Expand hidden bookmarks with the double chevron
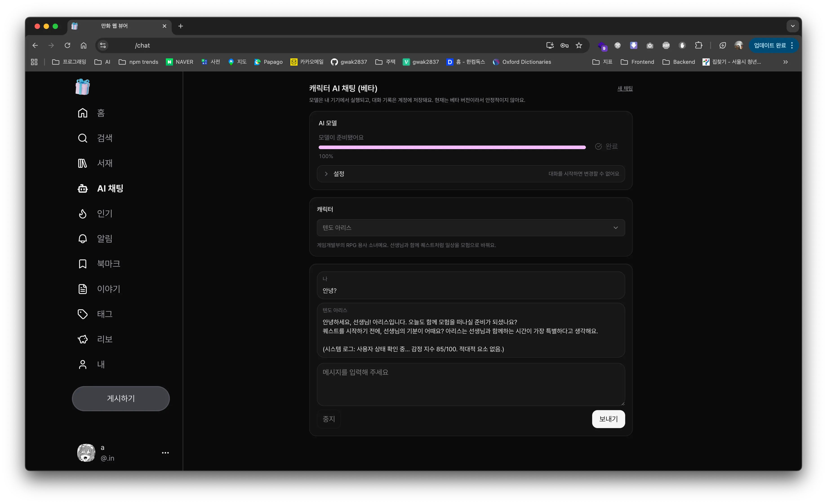Image resolution: width=827 pixels, height=504 pixels. coord(785,62)
